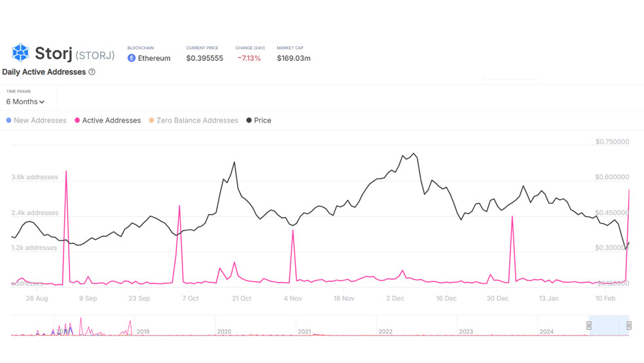Image resolution: width=644 pixels, height=363 pixels.
Task: Click the 9 Sep x-axis label
Action: (88, 298)
